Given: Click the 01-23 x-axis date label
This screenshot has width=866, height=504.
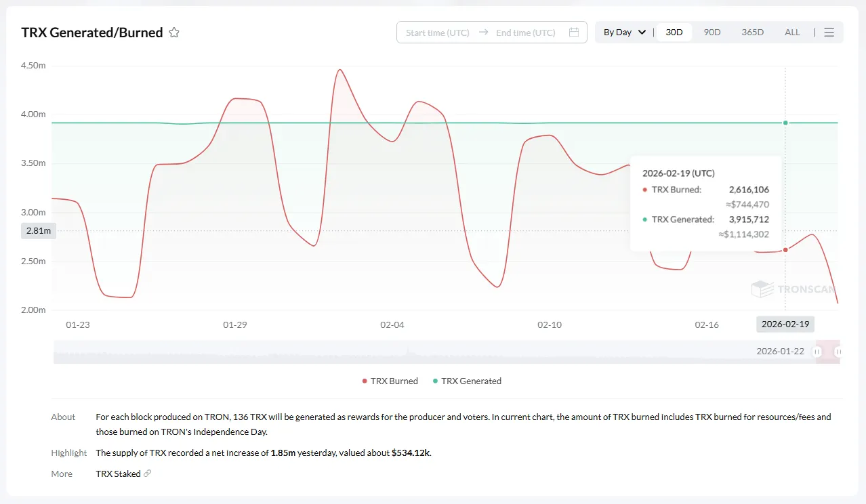Looking at the screenshot, I should pyautogui.click(x=78, y=324).
